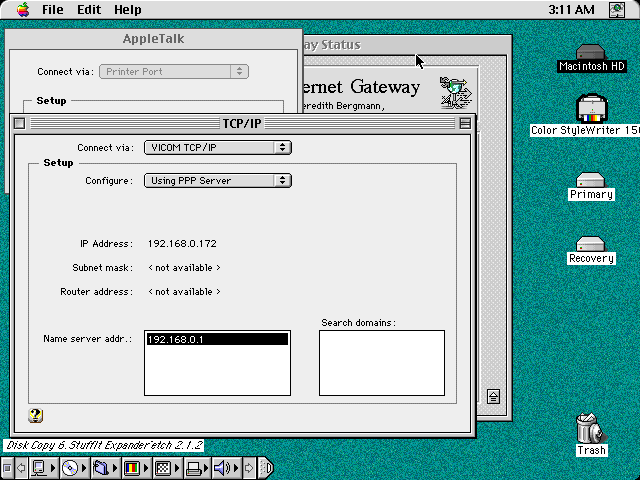This screenshot has height=480, width=640.
Task: Click the application switcher icon in menu bar
Action: 617,9
